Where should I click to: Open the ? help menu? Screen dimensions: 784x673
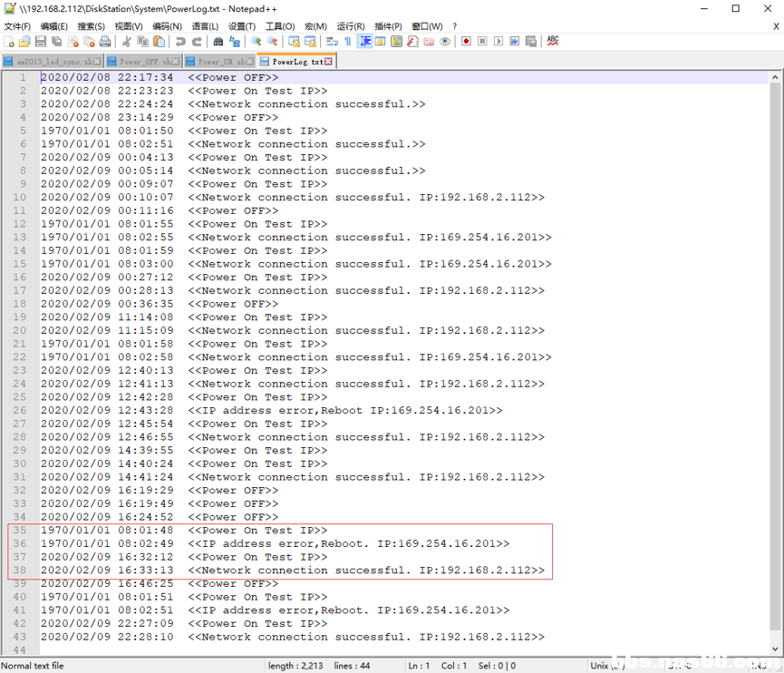coord(454,26)
